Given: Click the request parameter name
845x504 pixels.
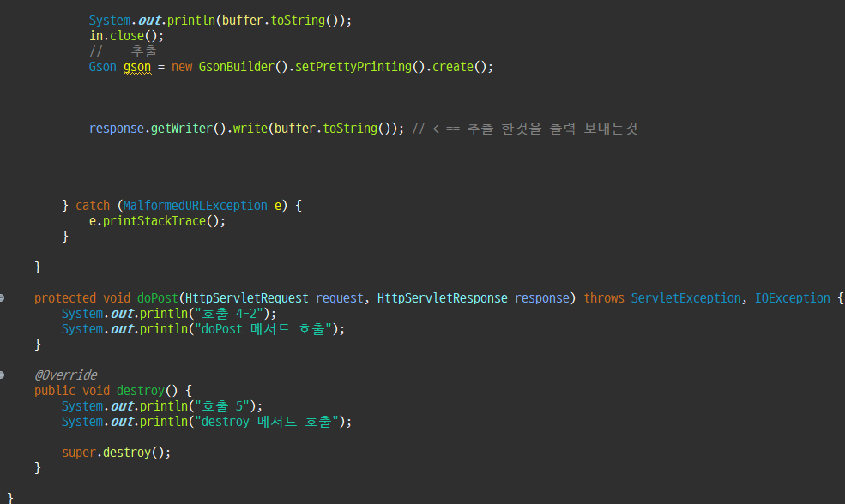Looking at the screenshot, I should (339, 298).
